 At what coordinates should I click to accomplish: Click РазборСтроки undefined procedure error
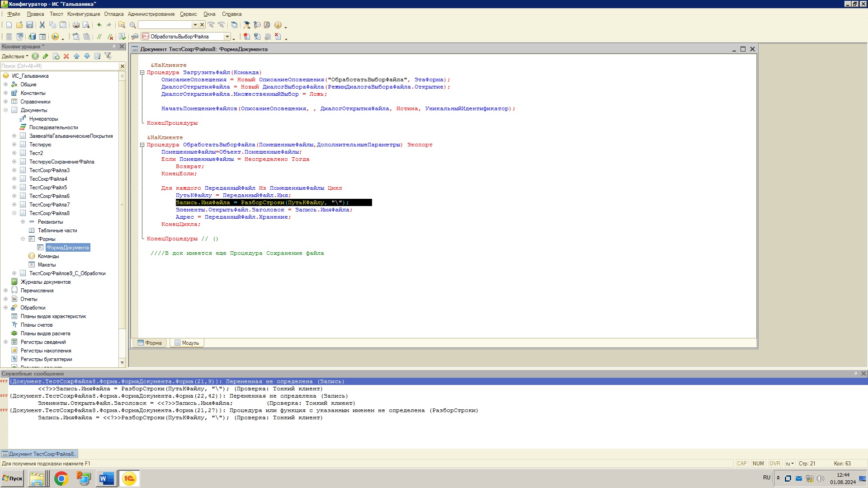(x=244, y=410)
